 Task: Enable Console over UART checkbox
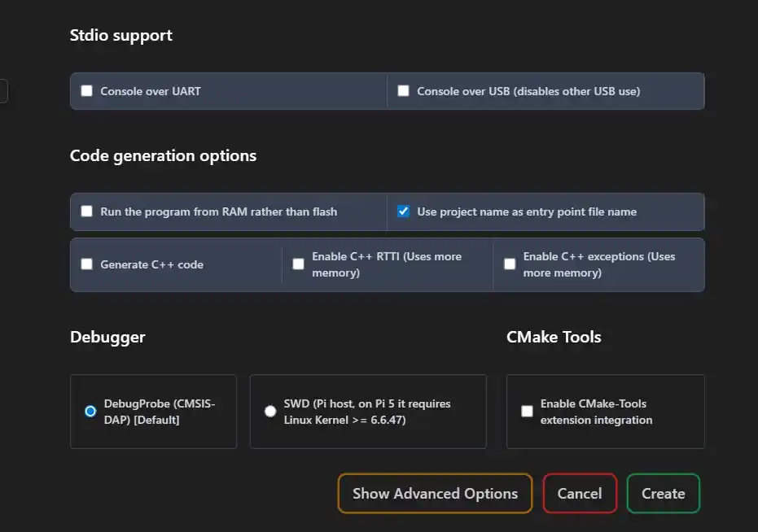(86, 91)
